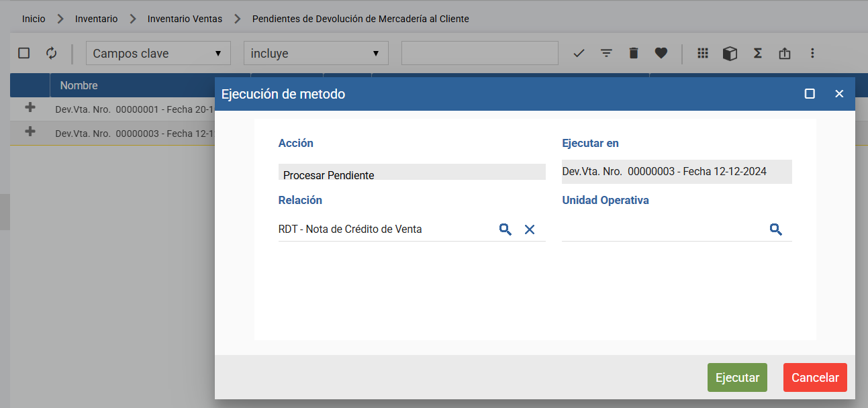This screenshot has height=408, width=868.
Task: Click the red Cancelar button
Action: click(815, 378)
